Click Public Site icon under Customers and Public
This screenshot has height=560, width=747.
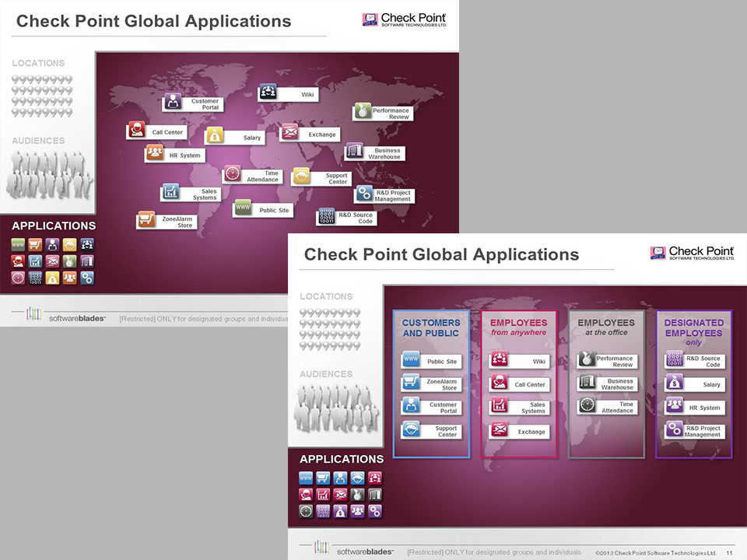411,359
